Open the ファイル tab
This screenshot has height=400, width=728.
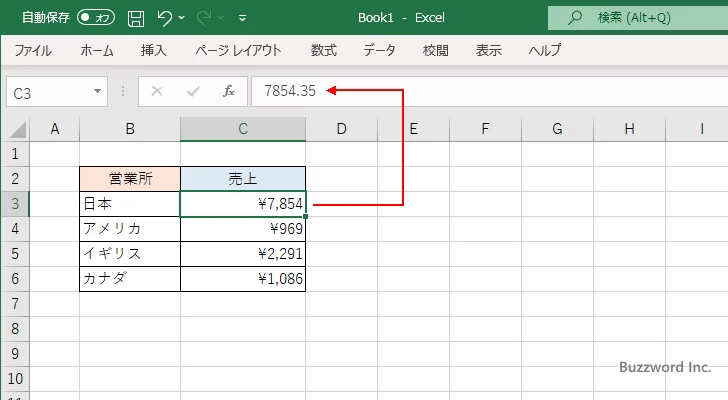click(x=33, y=50)
